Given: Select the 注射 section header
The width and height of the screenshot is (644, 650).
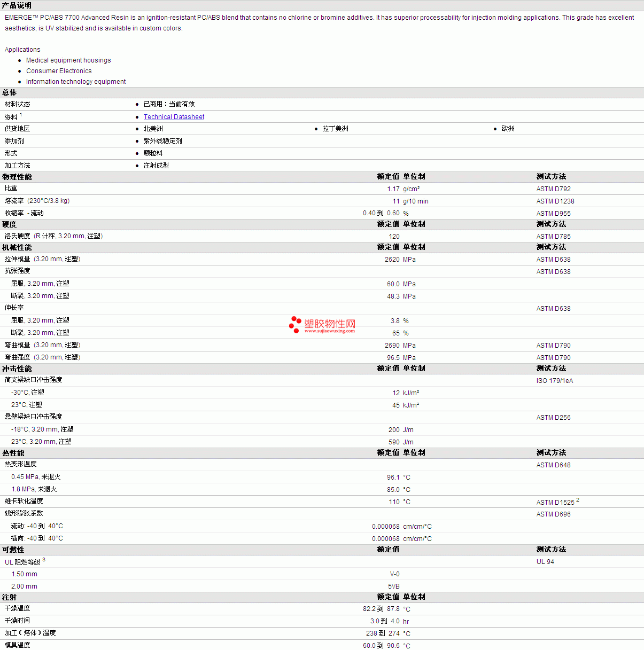Looking at the screenshot, I should pos(9,597).
